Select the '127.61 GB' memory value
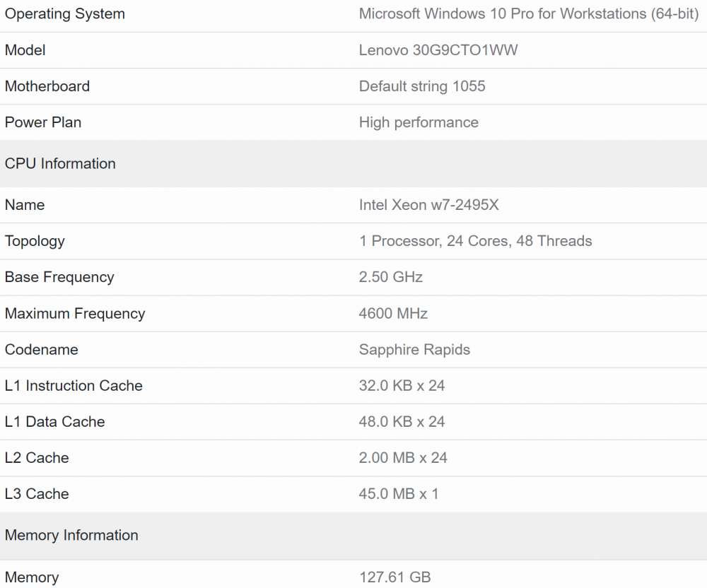The width and height of the screenshot is (707, 588). click(x=395, y=577)
